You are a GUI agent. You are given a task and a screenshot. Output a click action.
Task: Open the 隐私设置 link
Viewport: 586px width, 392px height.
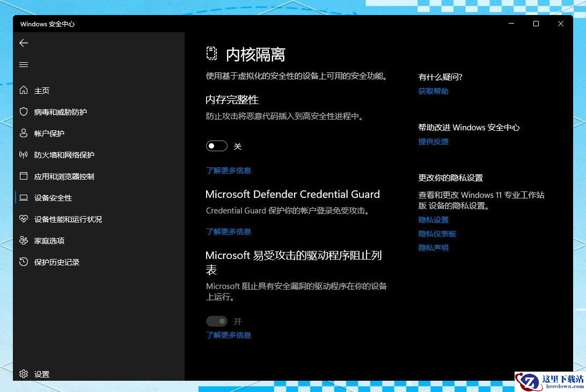[x=433, y=220]
